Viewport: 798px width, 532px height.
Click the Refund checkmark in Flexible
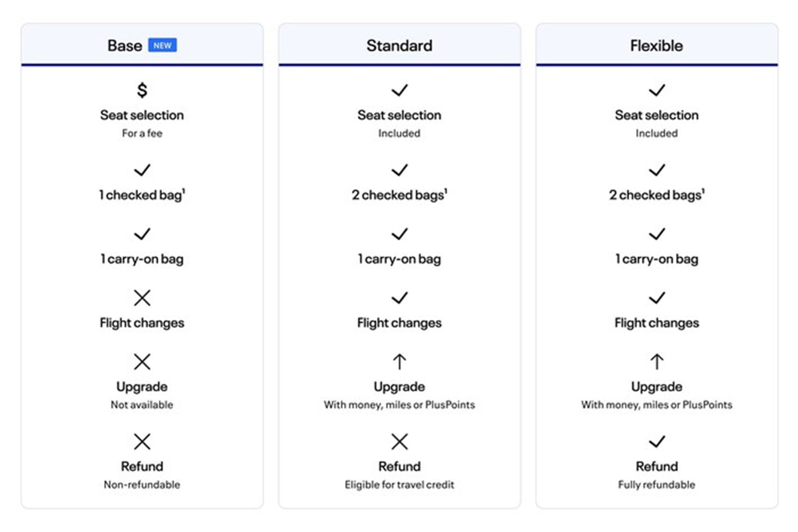pos(657,442)
